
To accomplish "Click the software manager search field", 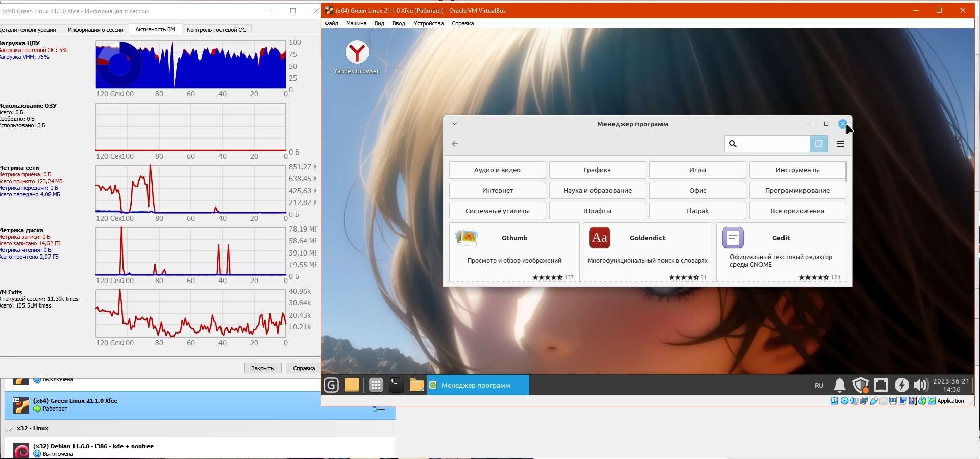I will coord(771,144).
